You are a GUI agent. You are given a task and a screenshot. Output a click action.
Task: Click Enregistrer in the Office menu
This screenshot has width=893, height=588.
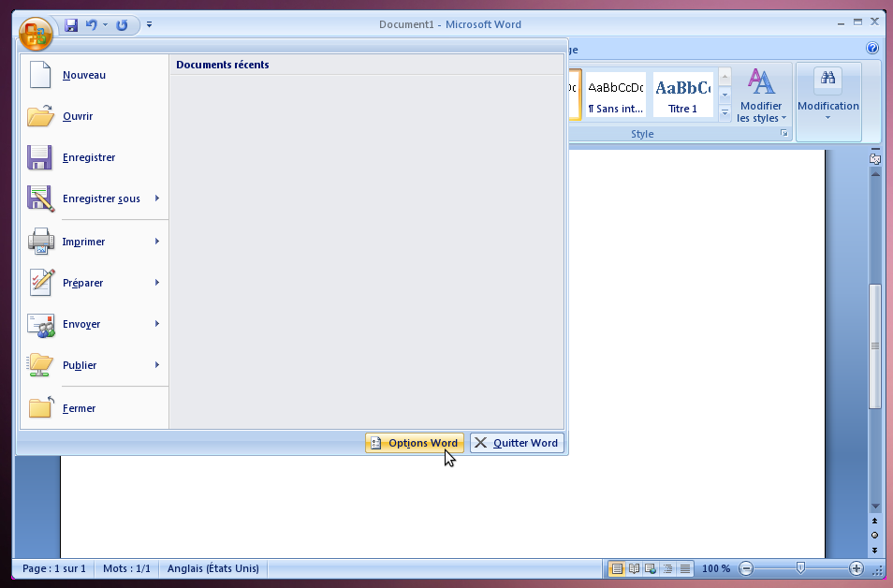[95, 157]
